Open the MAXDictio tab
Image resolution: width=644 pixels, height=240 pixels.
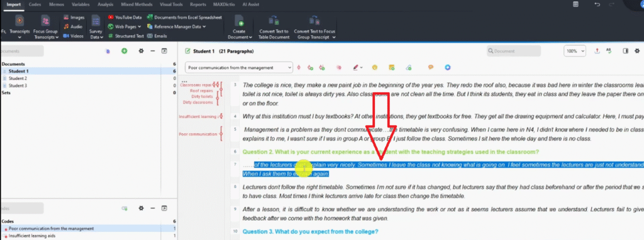[x=223, y=4]
